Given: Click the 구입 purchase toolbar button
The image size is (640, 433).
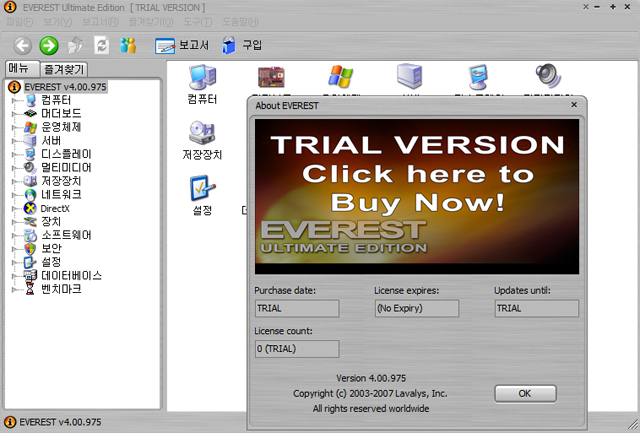Looking at the screenshot, I should (242, 45).
